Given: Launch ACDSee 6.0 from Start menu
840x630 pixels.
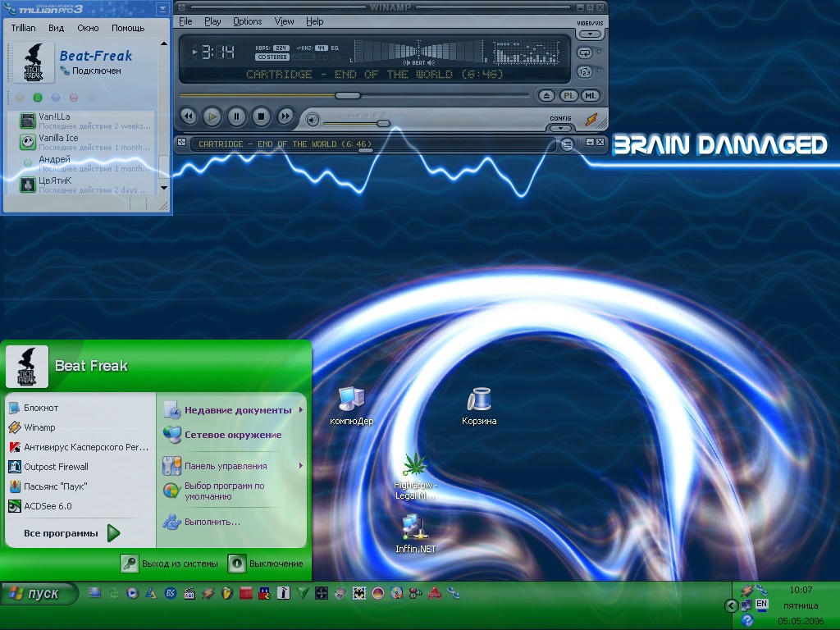Looking at the screenshot, I should 80,506.
